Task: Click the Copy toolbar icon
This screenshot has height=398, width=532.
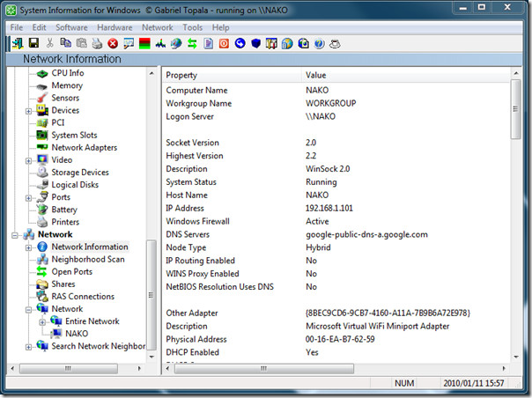Action: click(65, 43)
